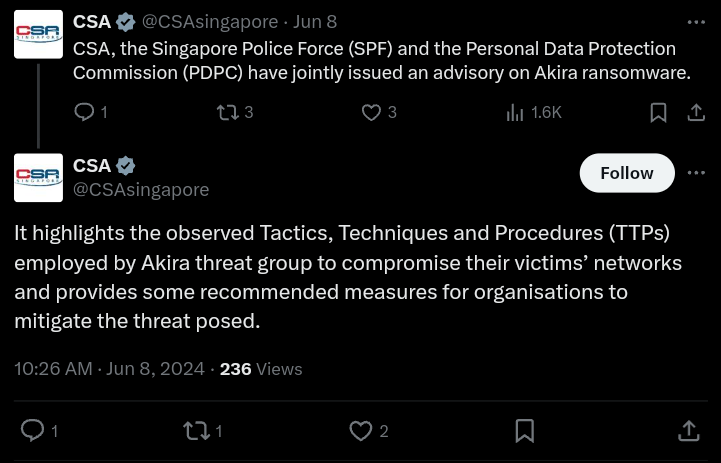This screenshot has height=463, width=721.
Task: Open the Jun 8 date link
Action: [x=315, y=22]
